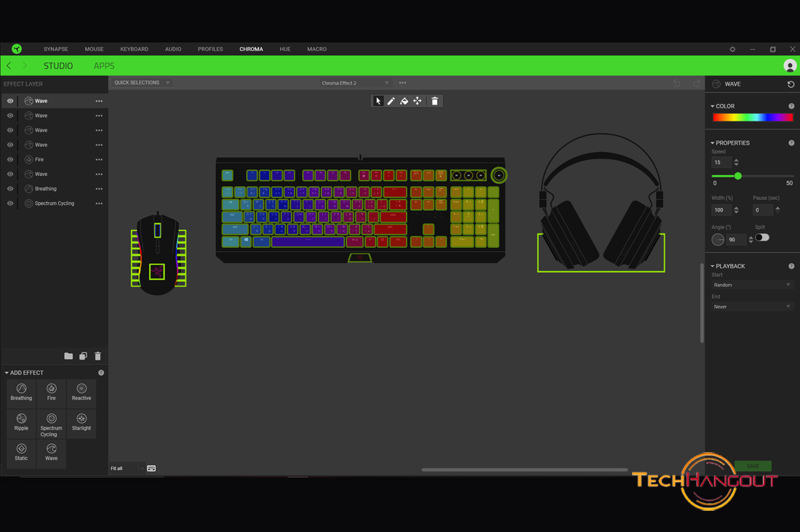Click the SAVE button

(x=753, y=466)
